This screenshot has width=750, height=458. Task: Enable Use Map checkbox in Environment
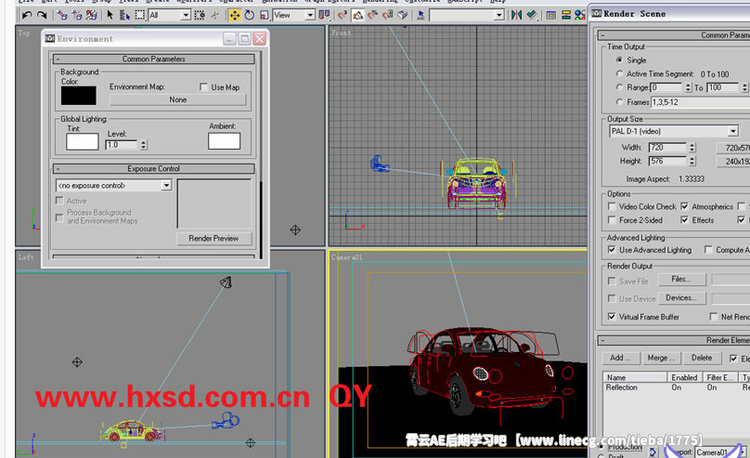coord(204,87)
